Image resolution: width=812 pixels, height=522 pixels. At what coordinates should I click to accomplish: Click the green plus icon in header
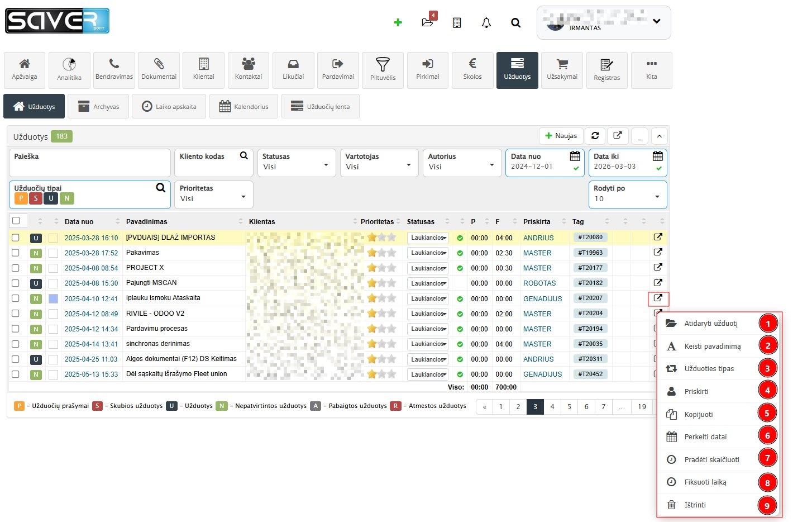click(x=398, y=22)
